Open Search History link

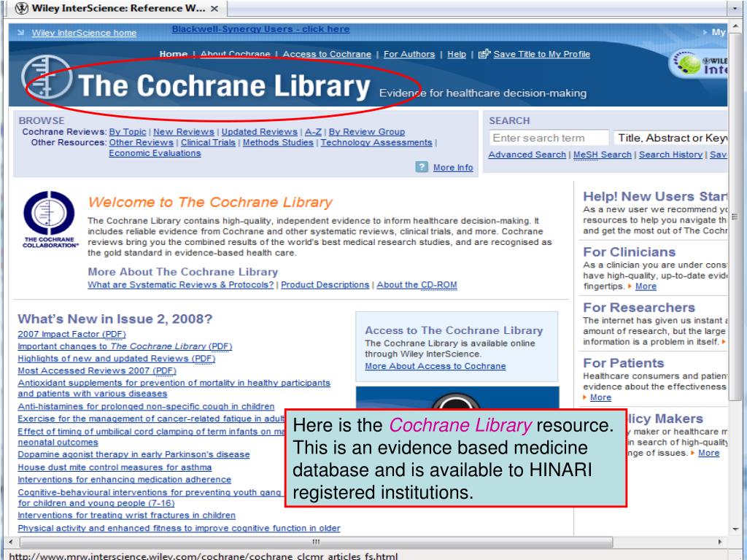click(671, 155)
